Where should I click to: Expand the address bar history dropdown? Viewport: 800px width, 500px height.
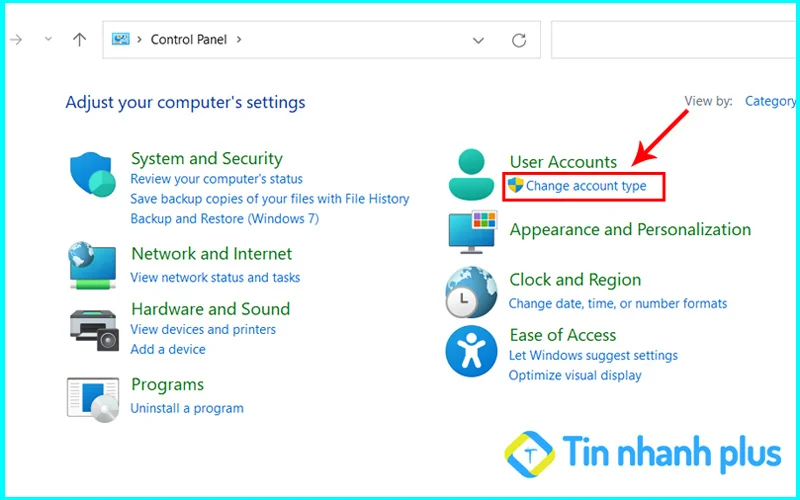tap(478, 40)
